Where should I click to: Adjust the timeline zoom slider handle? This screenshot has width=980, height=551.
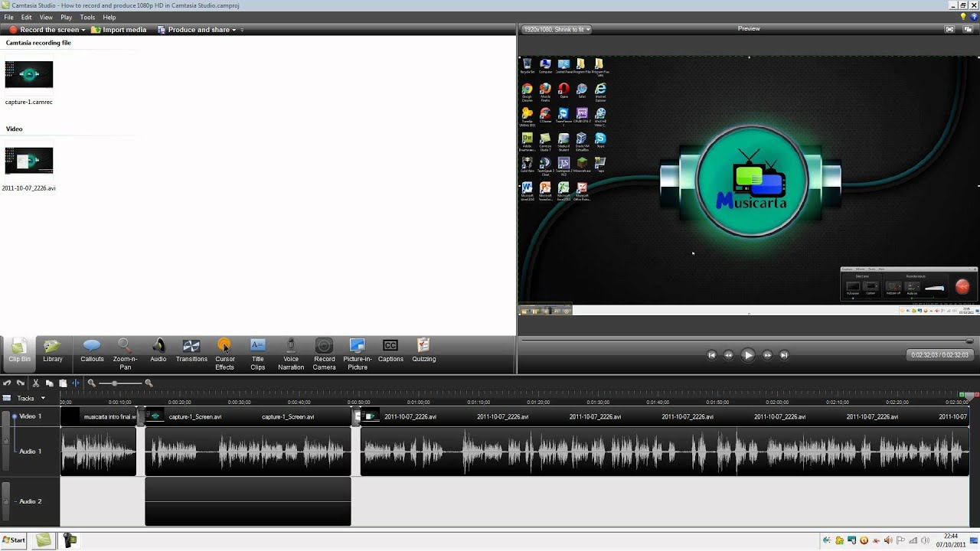pyautogui.click(x=115, y=383)
